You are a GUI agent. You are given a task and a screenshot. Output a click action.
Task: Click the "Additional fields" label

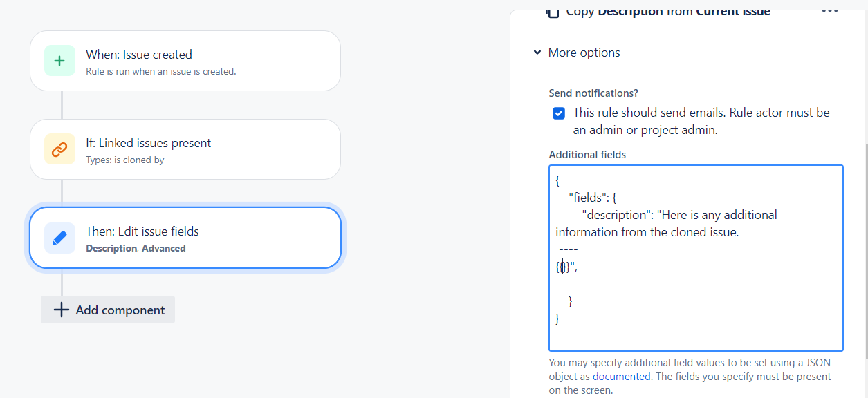pos(587,155)
